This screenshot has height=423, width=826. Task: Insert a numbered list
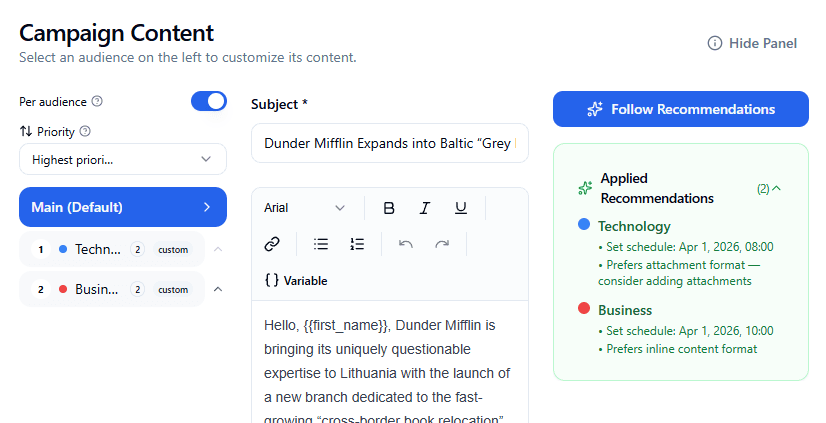click(x=357, y=244)
